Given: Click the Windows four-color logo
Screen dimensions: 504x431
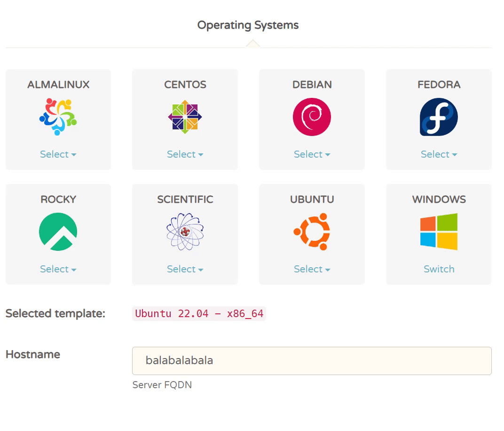Looking at the screenshot, I should (439, 231).
